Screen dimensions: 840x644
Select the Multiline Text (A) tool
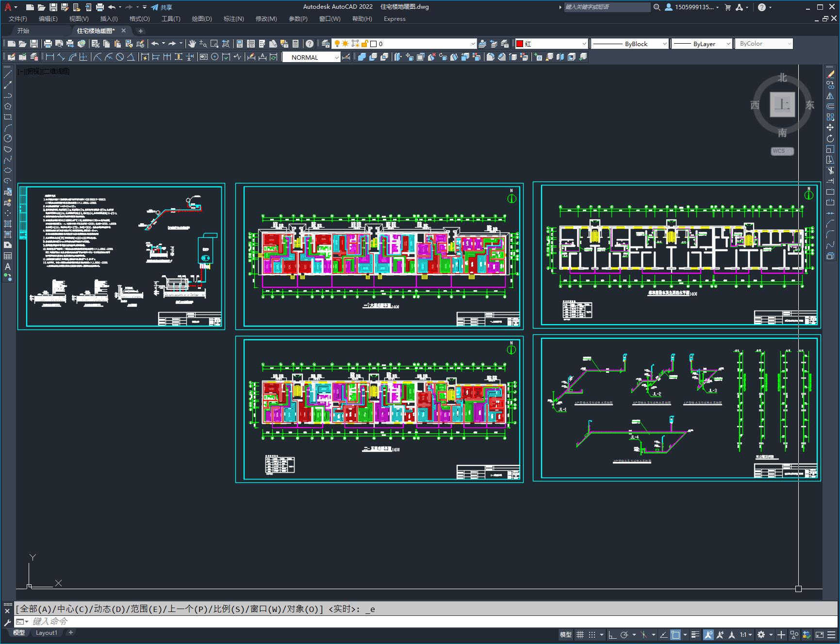(x=8, y=266)
